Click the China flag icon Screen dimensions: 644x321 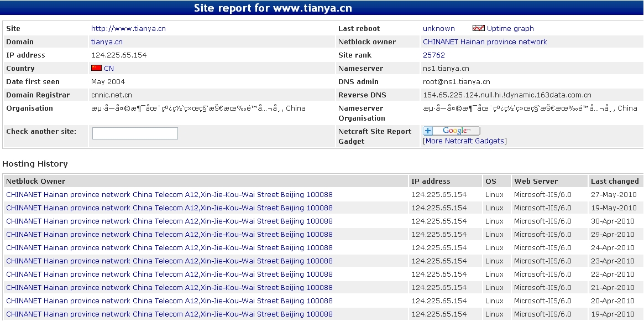pyautogui.click(x=97, y=68)
